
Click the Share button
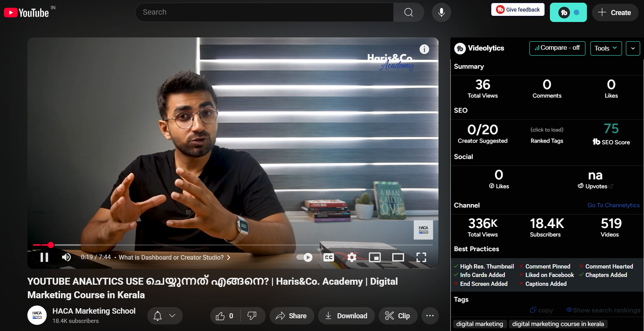point(292,316)
